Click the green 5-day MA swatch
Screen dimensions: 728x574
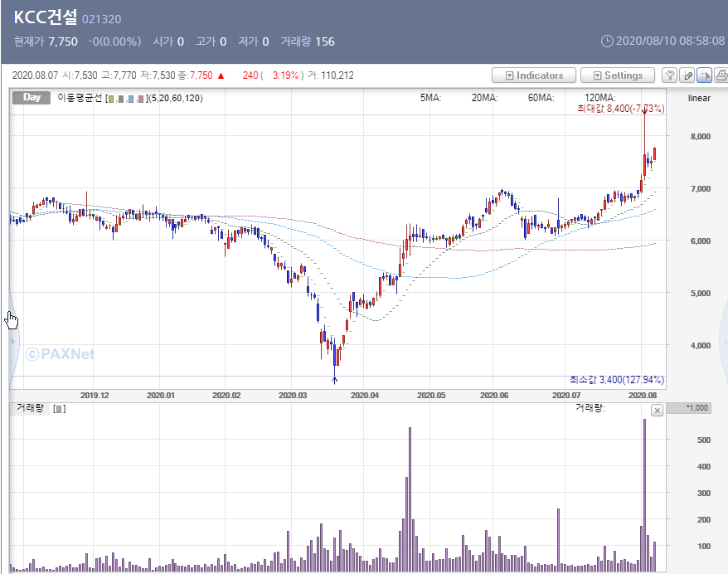click(x=110, y=99)
